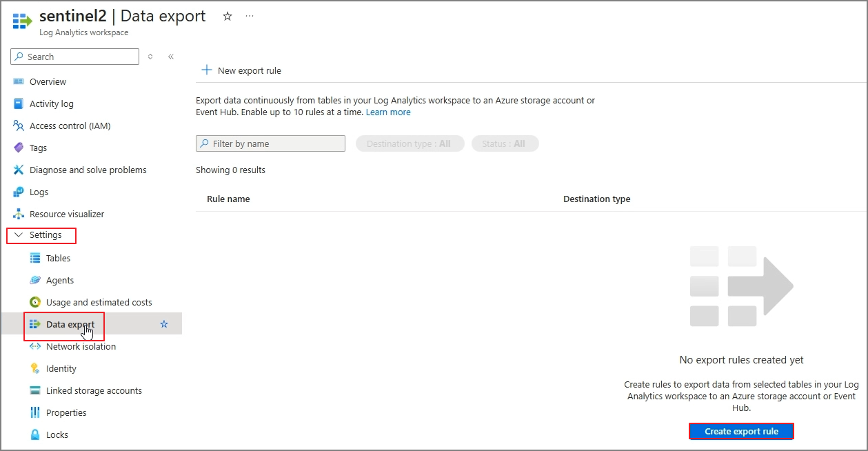Click the sidebar Search field
The height and width of the screenshot is (451, 868).
click(75, 57)
